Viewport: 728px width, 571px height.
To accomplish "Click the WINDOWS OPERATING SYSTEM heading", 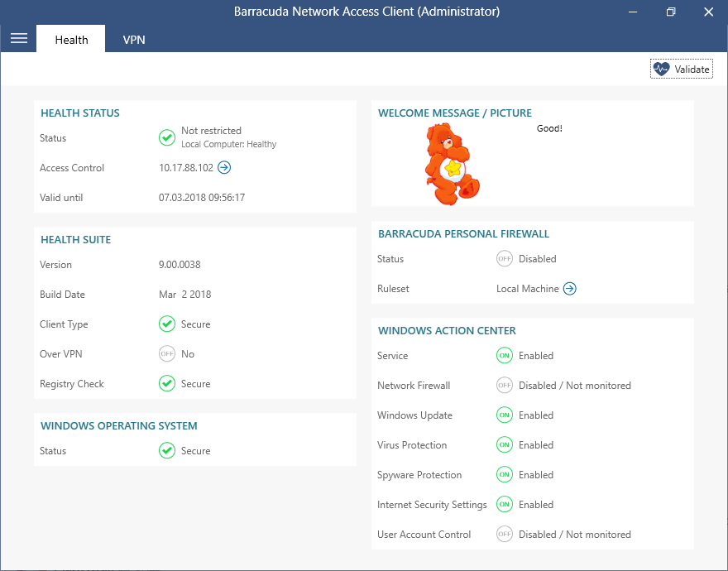I will [119, 425].
